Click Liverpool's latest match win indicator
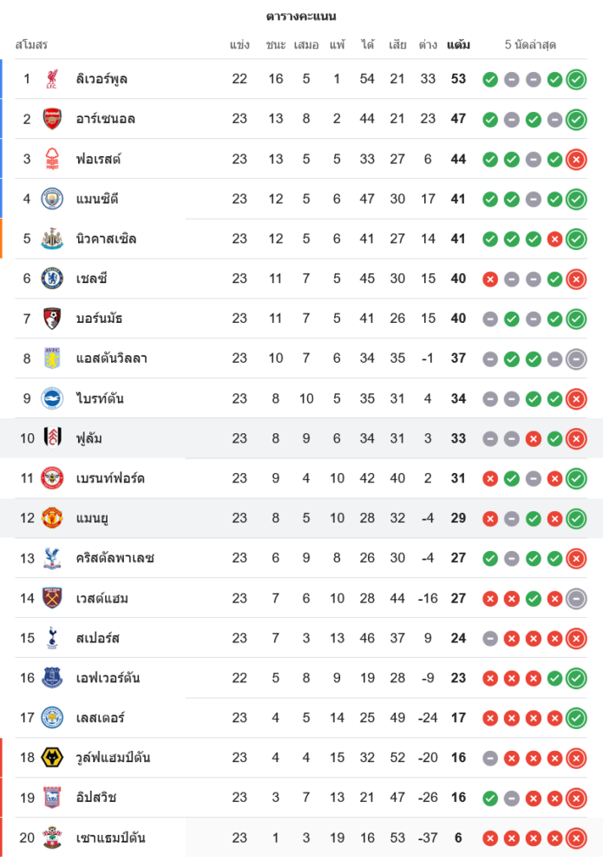The width and height of the screenshot is (603, 868). [575, 79]
